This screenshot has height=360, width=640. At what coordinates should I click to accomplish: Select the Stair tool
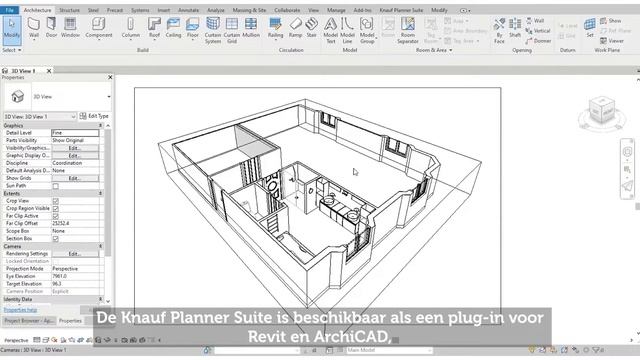point(312,28)
